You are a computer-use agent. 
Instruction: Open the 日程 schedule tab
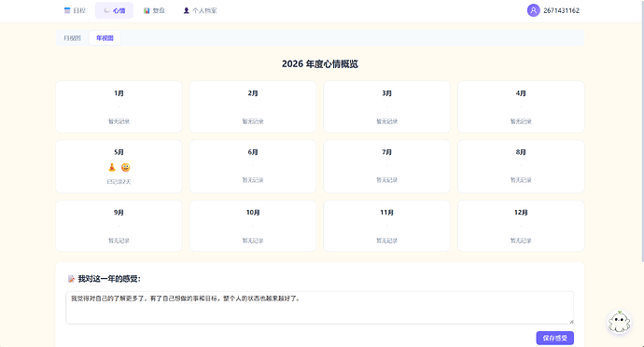(75, 10)
